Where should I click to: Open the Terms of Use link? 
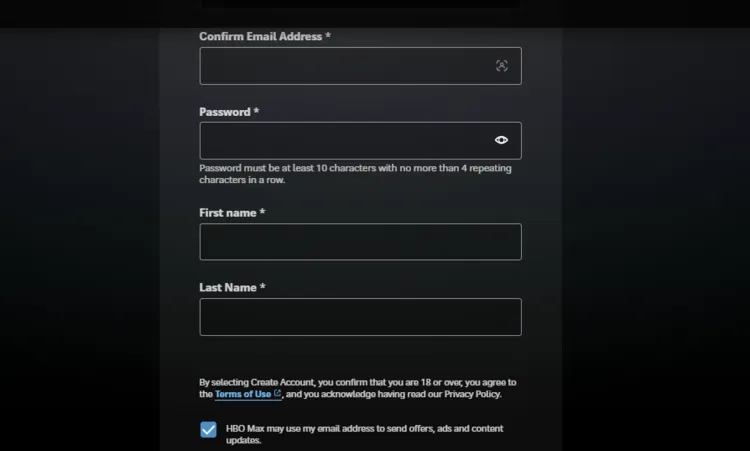pos(242,394)
